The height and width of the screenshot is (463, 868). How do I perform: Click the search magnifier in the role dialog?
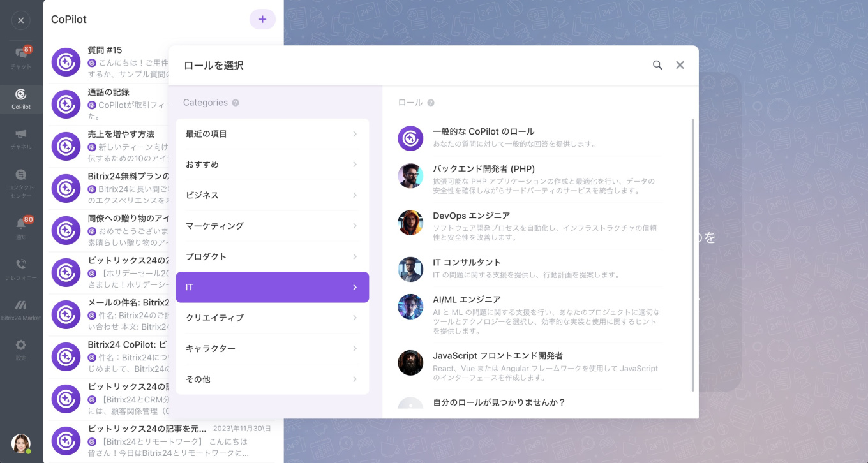657,65
